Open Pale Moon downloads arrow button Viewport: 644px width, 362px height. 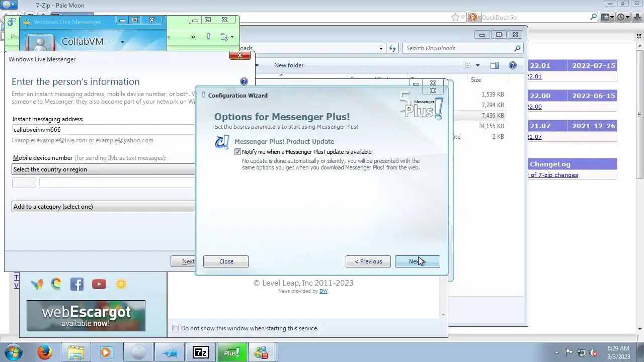click(637, 17)
